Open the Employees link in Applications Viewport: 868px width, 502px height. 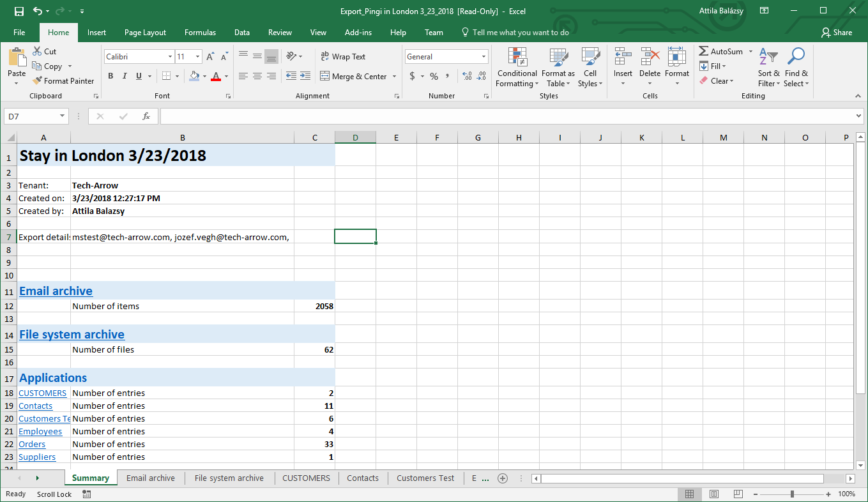pos(40,431)
